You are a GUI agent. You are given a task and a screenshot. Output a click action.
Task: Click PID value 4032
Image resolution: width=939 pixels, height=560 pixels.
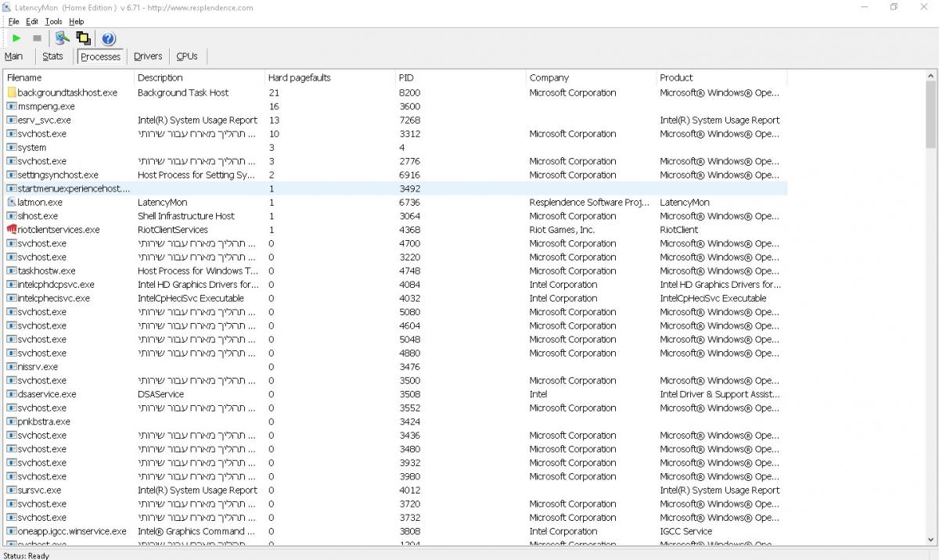(409, 298)
